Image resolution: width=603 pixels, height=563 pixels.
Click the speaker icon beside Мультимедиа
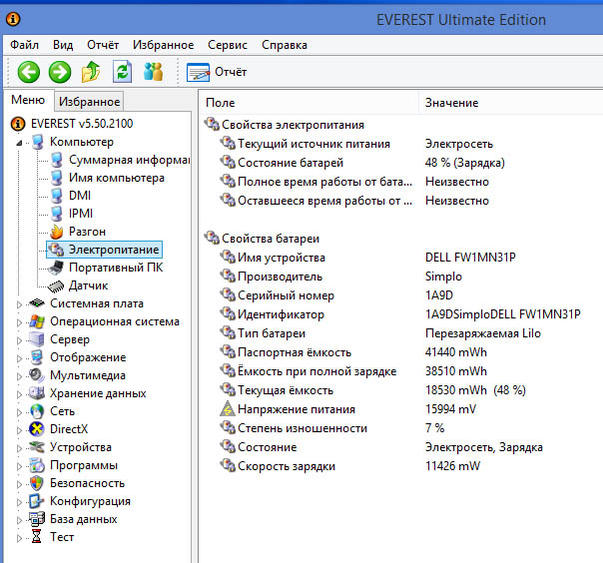[37, 375]
